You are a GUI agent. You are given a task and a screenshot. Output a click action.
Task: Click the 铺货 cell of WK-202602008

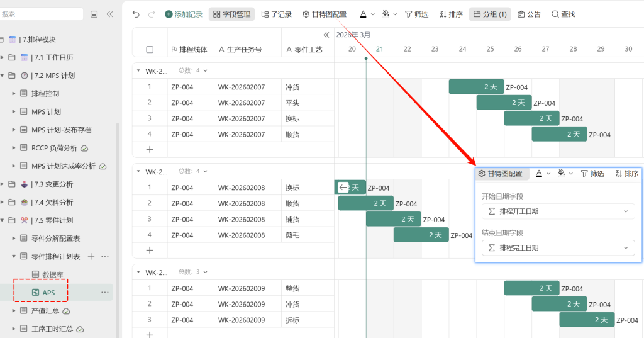tap(308, 219)
